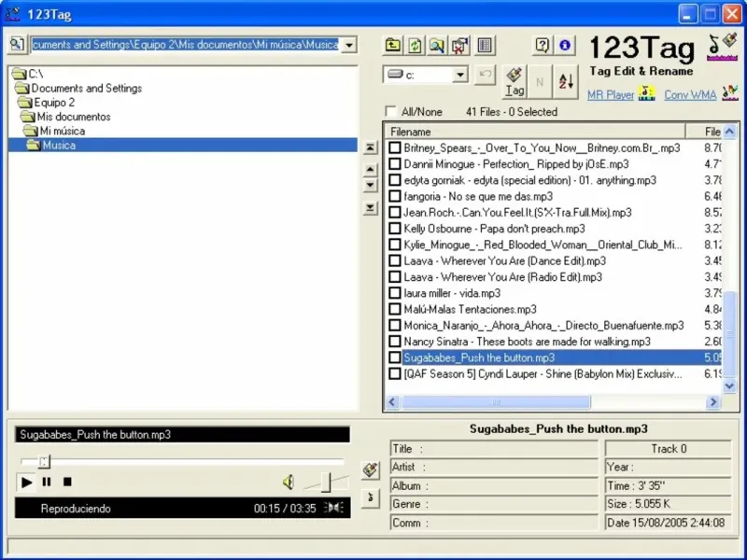Viewport: 747px width, 560px height.
Task: Start playback with the Play button
Action: 26,483
